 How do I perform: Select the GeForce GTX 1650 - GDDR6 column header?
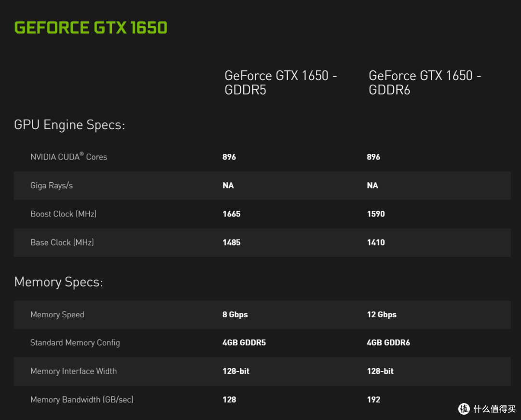click(x=425, y=82)
